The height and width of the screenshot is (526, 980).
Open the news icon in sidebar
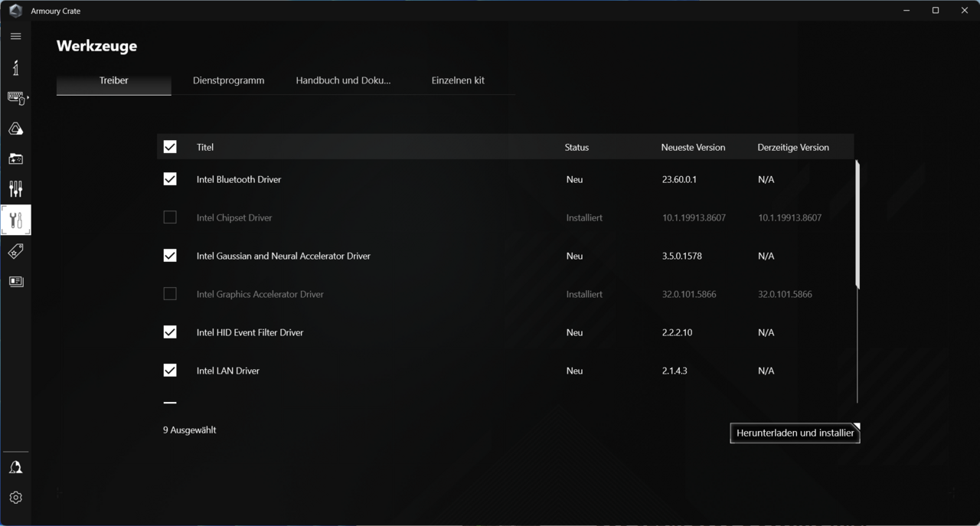(x=15, y=282)
